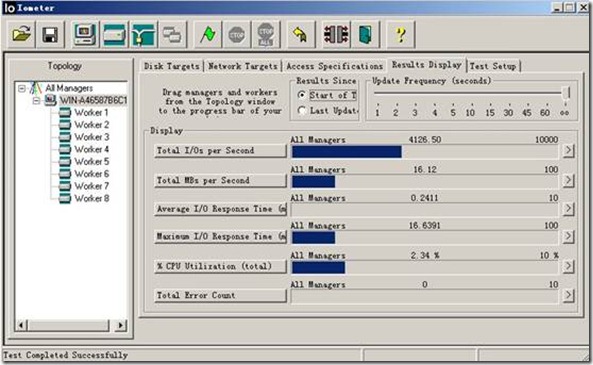Go to the Test Setup tab
This screenshot has width=593, height=365.
(x=493, y=66)
